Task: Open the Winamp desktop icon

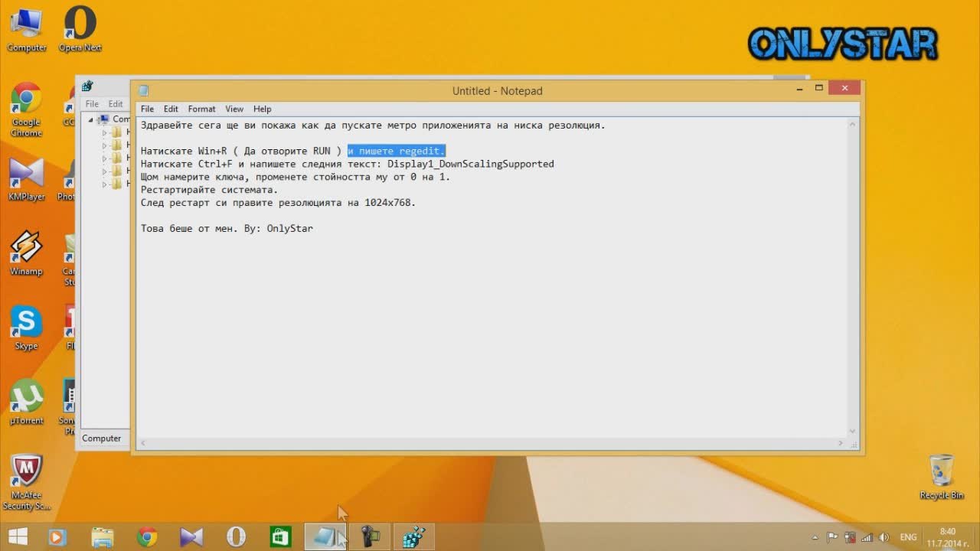Action: pos(26,249)
